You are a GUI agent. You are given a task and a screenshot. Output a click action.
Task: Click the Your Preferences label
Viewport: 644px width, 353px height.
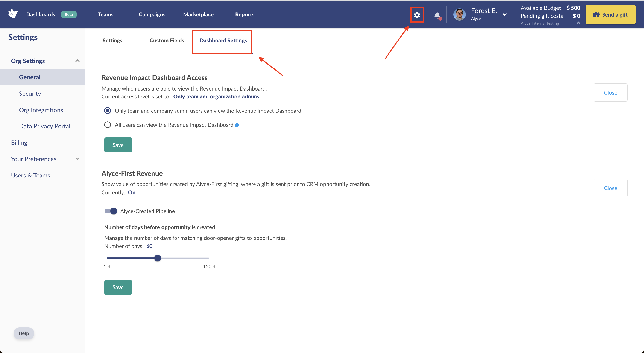point(33,159)
